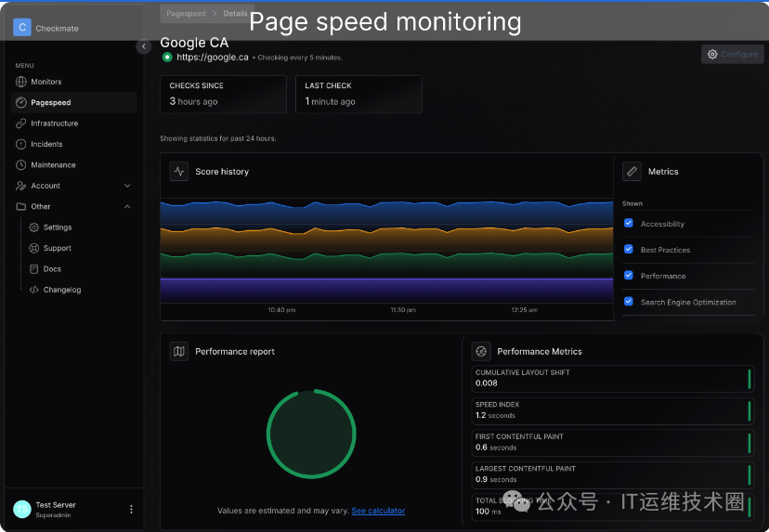
Task: Collapse the Other section chevron
Action: point(127,206)
